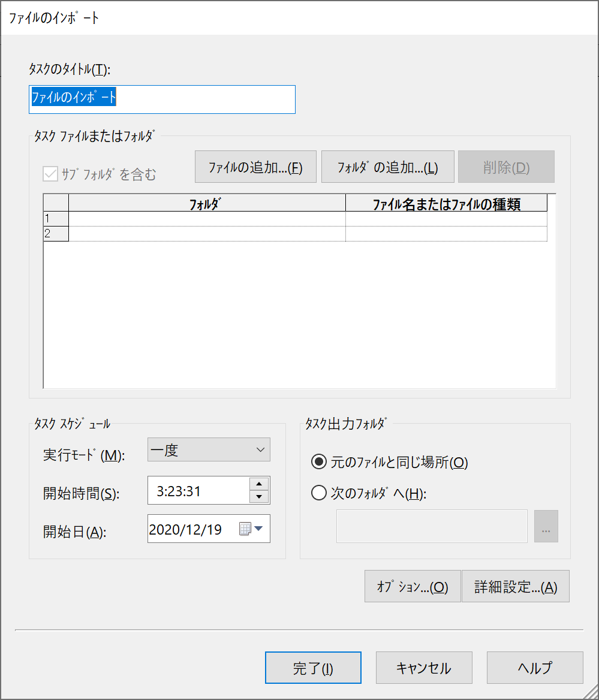Click キャンセル to dismiss dialog
599x700 pixels.
(x=424, y=668)
